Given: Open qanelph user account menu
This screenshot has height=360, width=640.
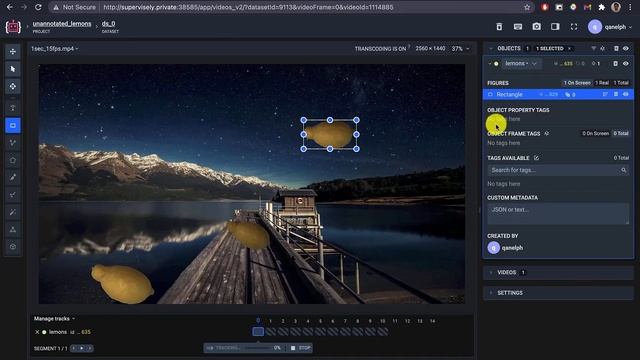Looking at the screenshot, I should pyautogui.click(x=610, y=27).
